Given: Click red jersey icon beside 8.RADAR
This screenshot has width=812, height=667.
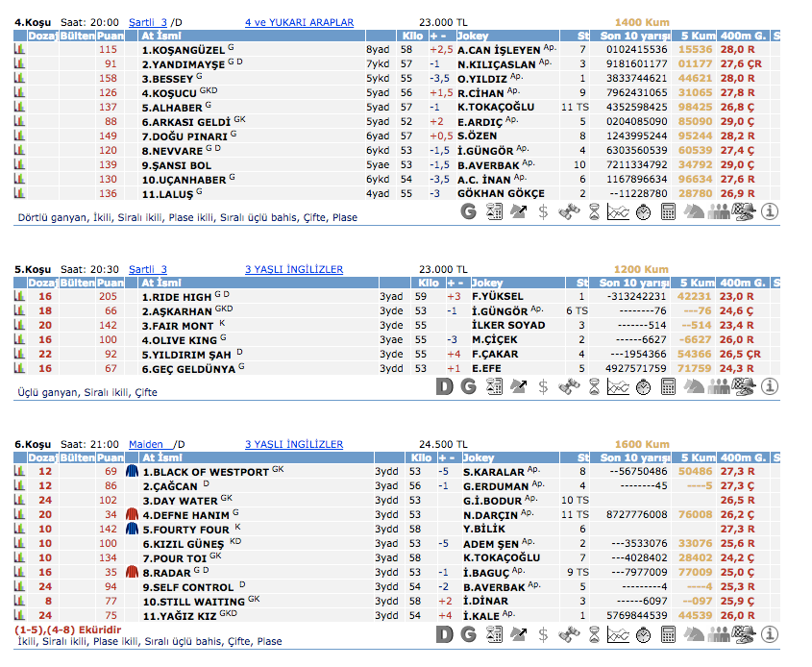Looking at the screenshot, I should point(132,572).
